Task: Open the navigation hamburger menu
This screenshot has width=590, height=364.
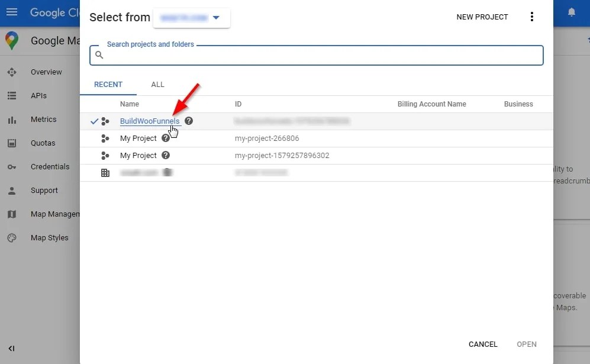Action: click(12, 12)
